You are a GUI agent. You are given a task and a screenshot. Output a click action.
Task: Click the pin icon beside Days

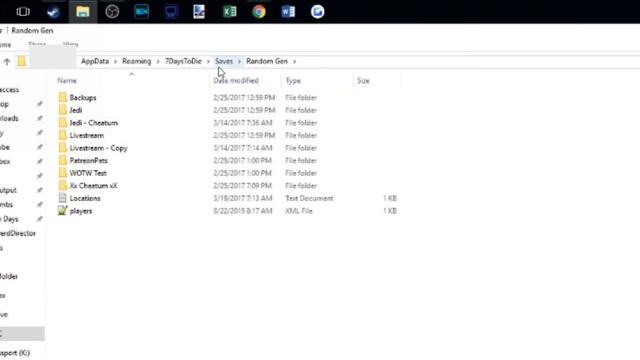pyautogui.click(x=40, y=219)
